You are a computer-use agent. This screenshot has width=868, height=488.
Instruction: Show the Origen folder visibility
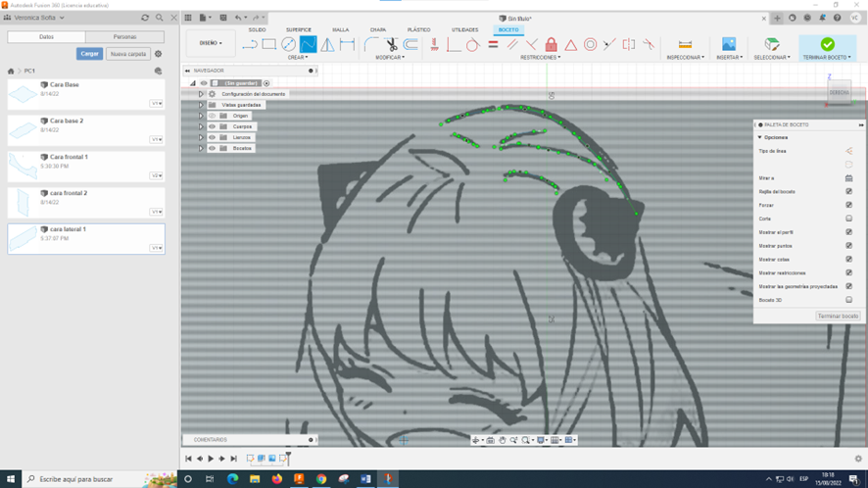pos(212,116)
